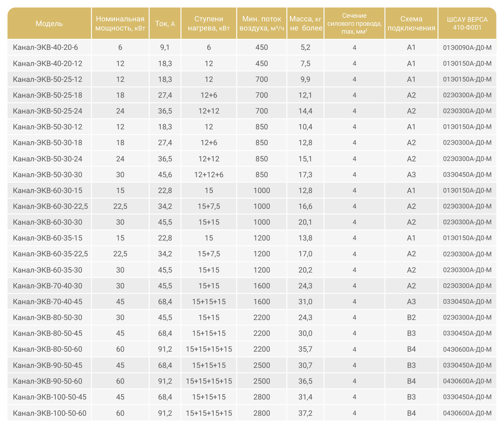Click code 01Э0090А-Д0-М in last column
Screen dimensions: 504x428
point(467,47)
